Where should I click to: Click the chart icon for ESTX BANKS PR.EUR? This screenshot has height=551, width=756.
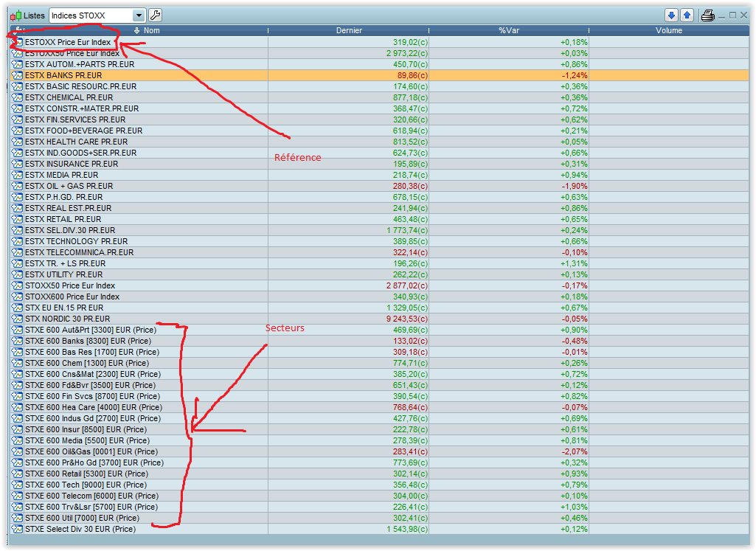point(18,75)
